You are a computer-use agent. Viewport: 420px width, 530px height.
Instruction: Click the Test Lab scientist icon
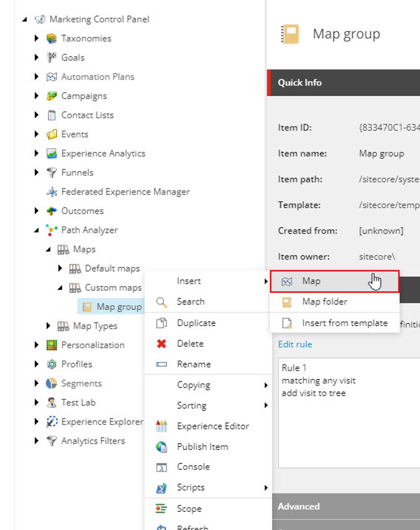point(51,403)
